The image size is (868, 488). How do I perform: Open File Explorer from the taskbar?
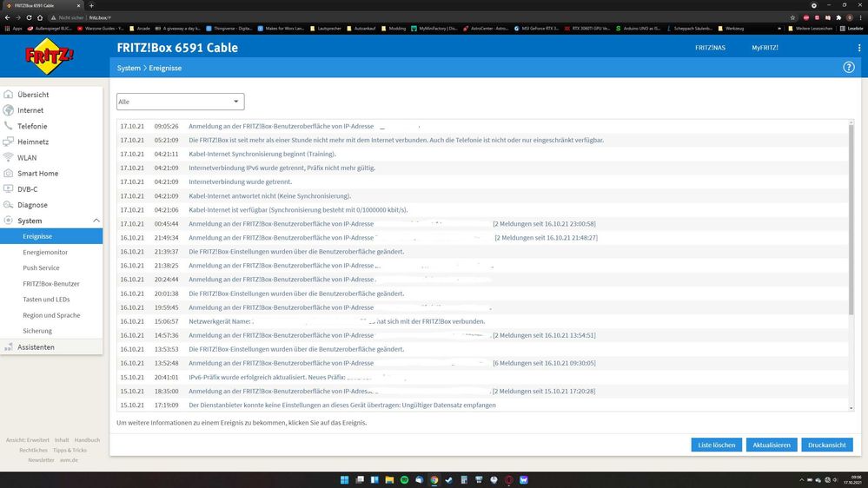tap(389, 479)
